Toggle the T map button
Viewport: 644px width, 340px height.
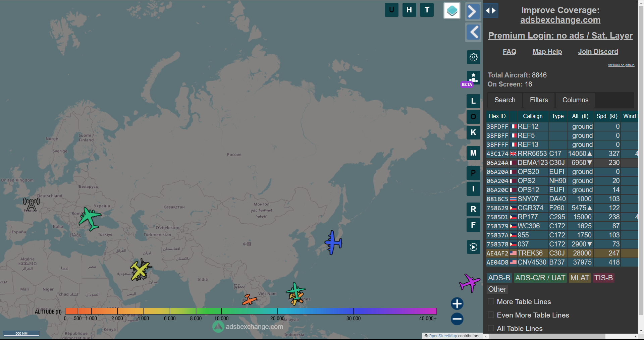pyautogui.click(x=427, y=10)
